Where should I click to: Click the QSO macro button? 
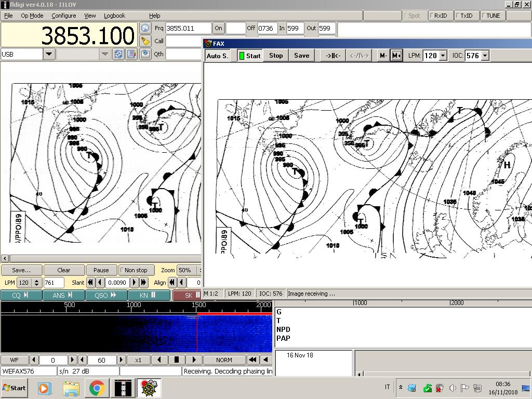pos(107,295)
